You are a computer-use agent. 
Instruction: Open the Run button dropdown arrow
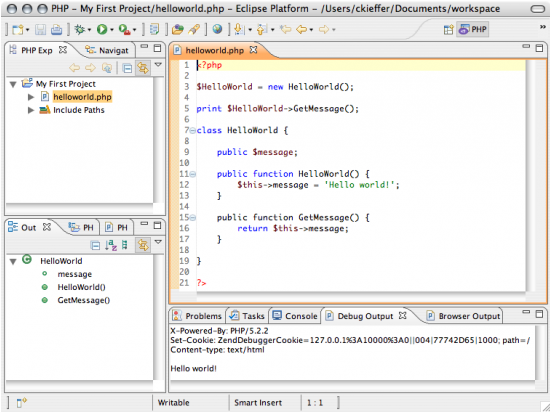click(x=112, y=30)
